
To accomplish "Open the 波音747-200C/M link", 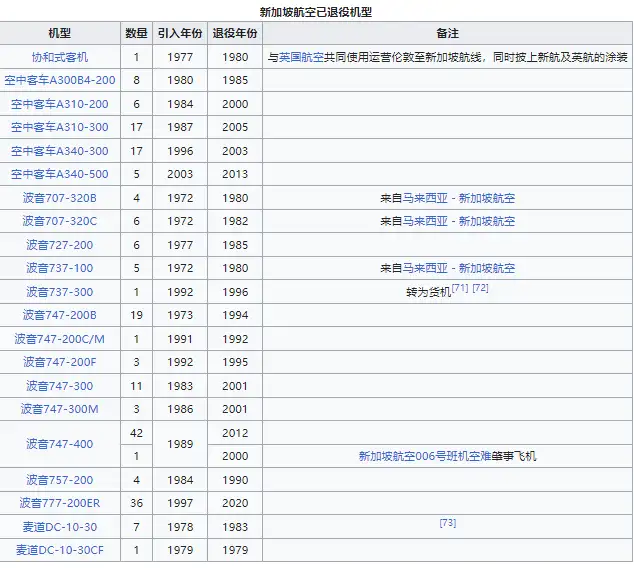I will pyautogui.click(x=59, y=338).
